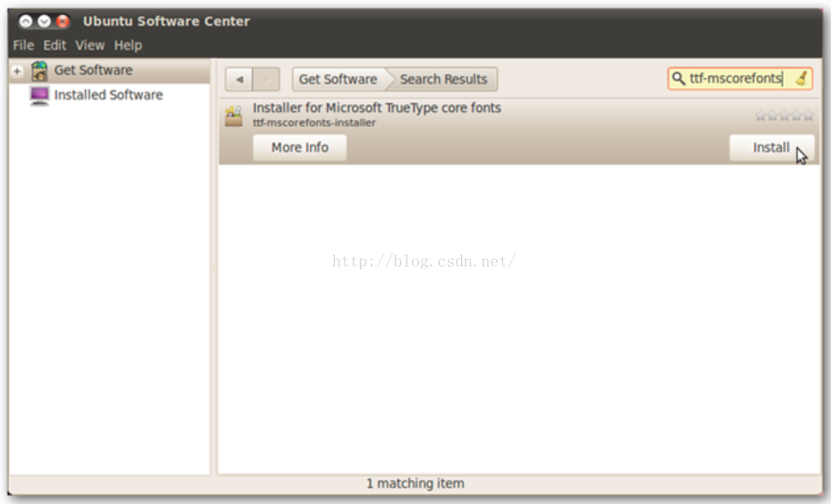The image size is (831, 504).
Task: Go back with the left arrow button
Action: 239,80
